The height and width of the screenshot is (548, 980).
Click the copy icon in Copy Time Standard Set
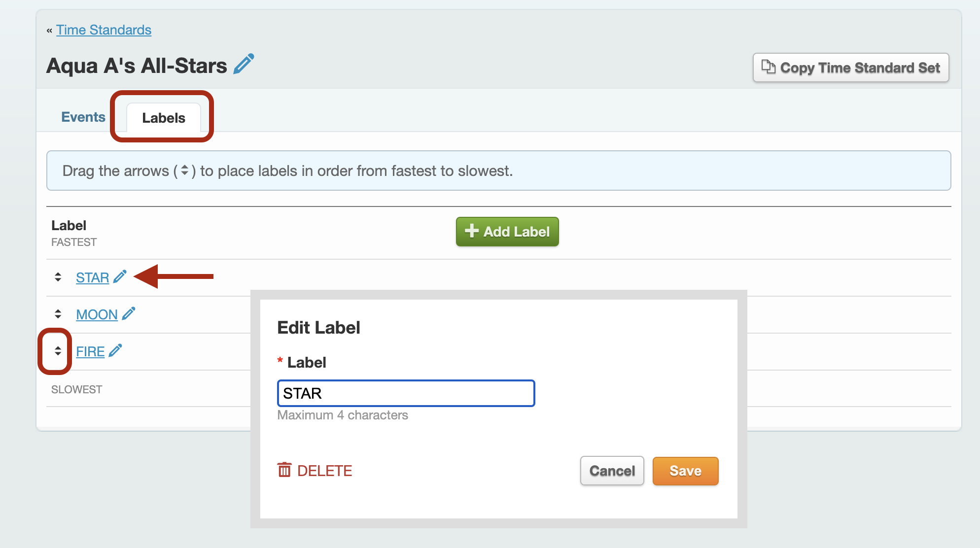coord(768,67)
